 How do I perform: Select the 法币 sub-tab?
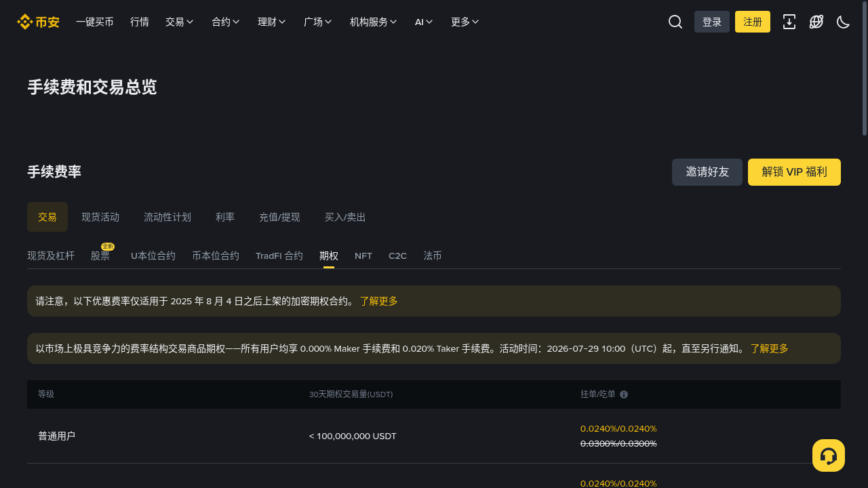433,256
